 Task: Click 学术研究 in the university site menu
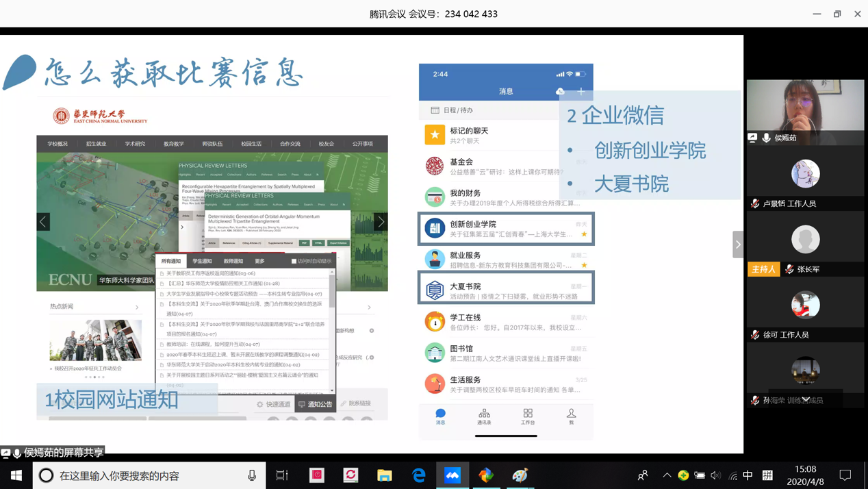(135, 144)
